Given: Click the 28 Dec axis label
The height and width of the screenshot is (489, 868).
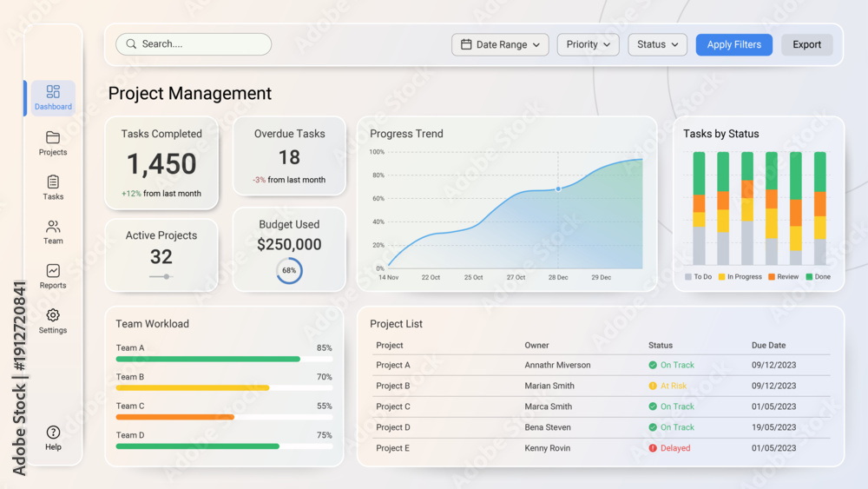Looking at the screenshot, I should coord(558,277).
